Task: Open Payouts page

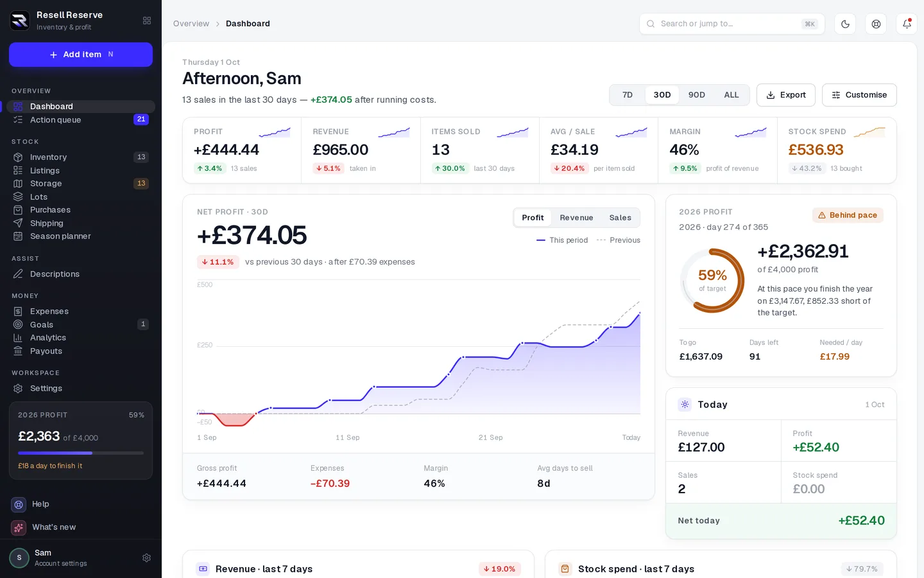Action: point(81,351)
